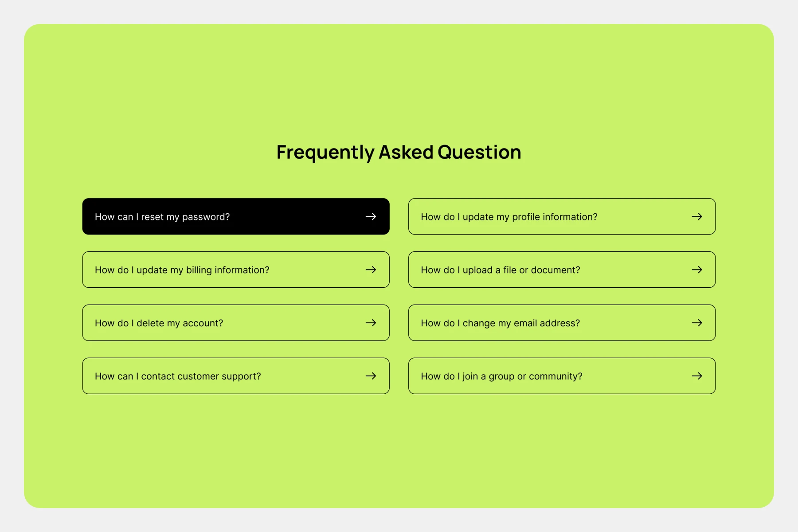
Task: Expand "How can I reset my password?"
Action: tap(162, 217)
